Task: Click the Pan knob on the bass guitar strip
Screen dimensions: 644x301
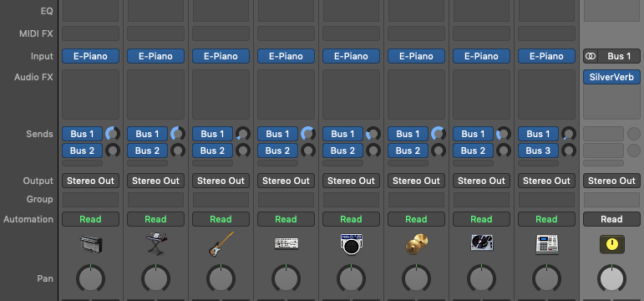Action: tap(221, 278)
